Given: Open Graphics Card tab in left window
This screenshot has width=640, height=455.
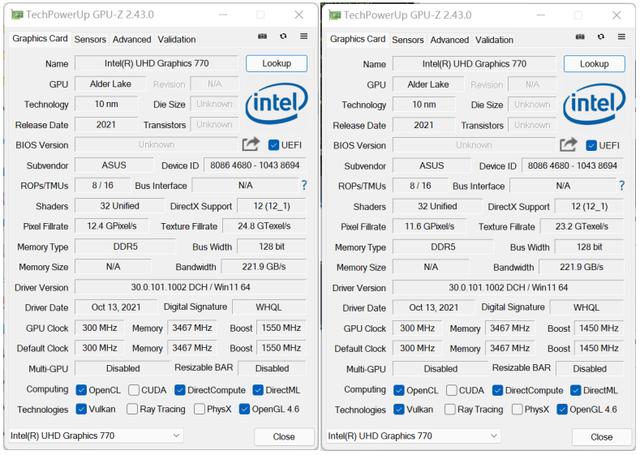Looking at the screenshot, I should click(40, 38).
